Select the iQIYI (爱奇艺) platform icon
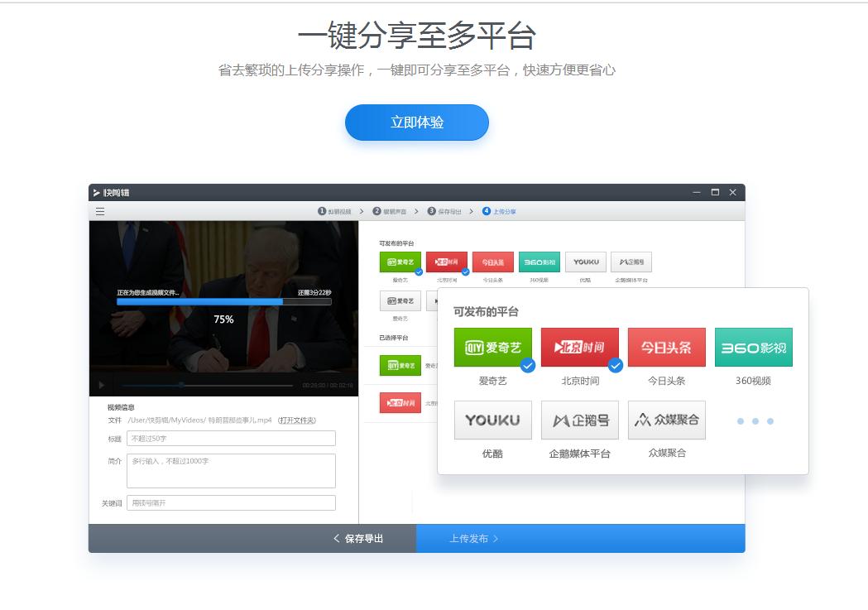Viewport: 868px width, 610px height. pyautogui.click(x=492, y=347)
